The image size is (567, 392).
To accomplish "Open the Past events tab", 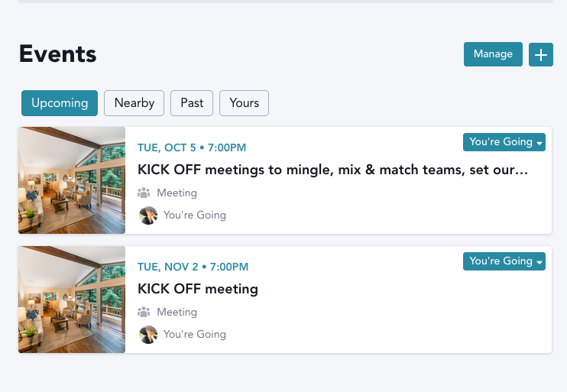I will 192,102.
